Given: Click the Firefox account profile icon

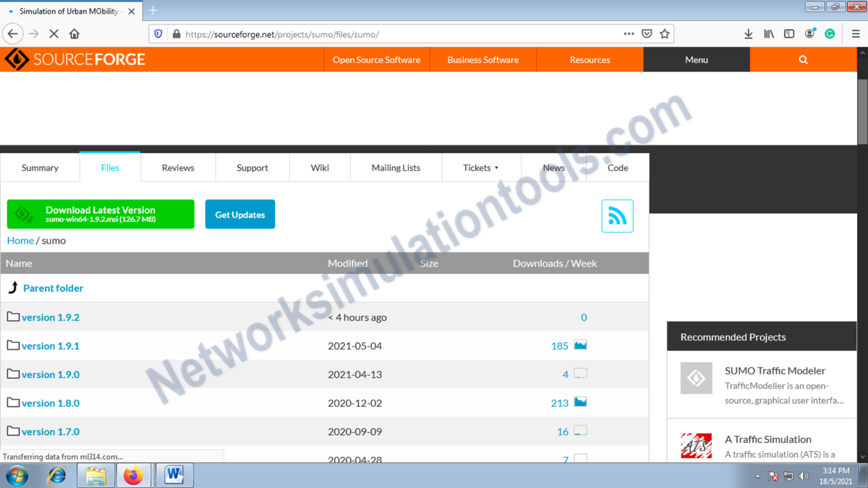Looking at the screenshot, I should (809, 34).
